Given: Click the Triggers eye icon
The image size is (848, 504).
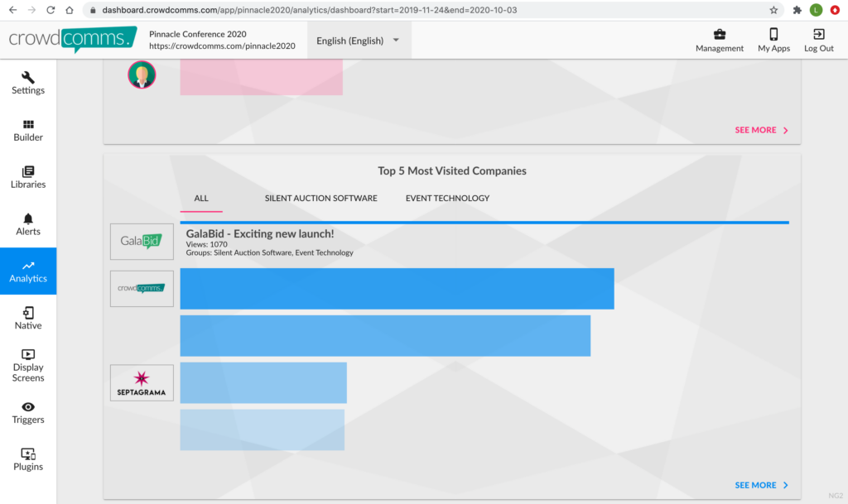Looking at the screenshot, I should coord(28,407).
